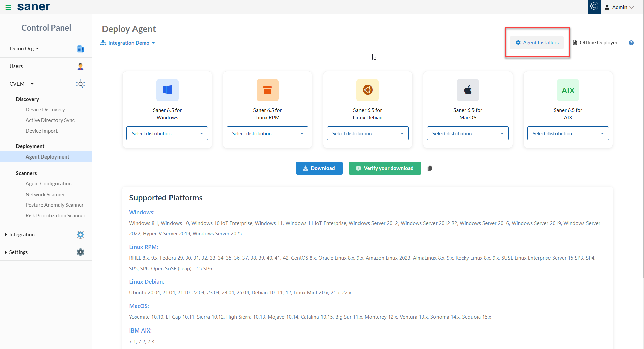Screen dimensions: 644x349
Task: Click the saner logo
Action: [x=34, y=6]
